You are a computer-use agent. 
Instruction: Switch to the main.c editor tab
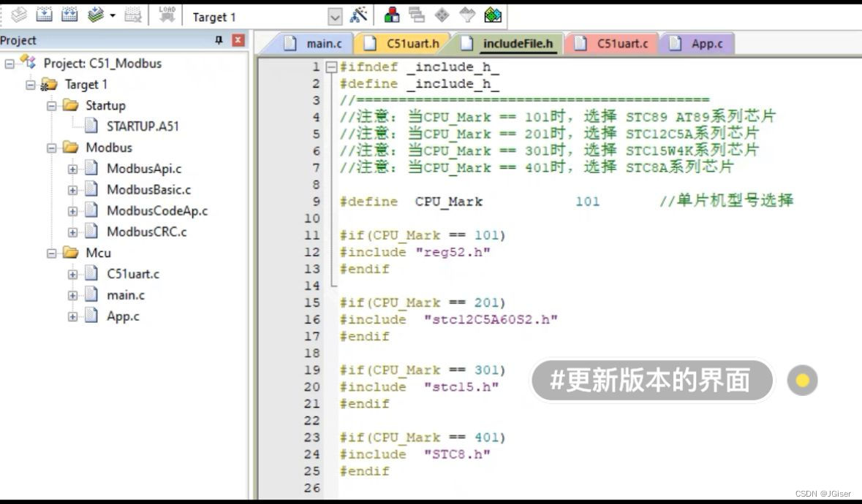pos(322,43)
